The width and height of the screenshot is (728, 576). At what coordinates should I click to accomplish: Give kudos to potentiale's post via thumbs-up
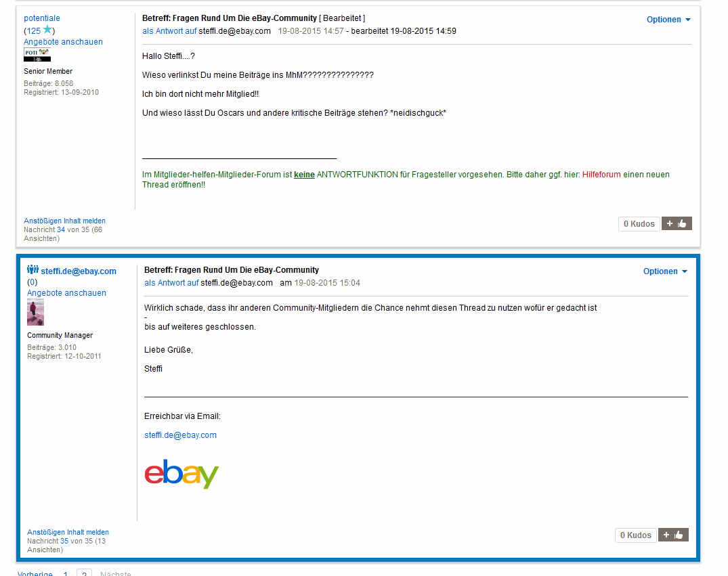click(677, 224)
